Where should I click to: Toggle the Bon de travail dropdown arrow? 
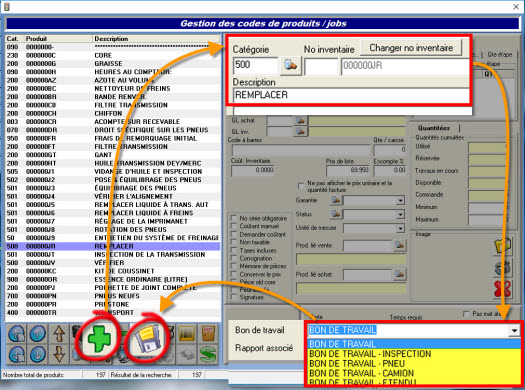(x=514, y=331)
